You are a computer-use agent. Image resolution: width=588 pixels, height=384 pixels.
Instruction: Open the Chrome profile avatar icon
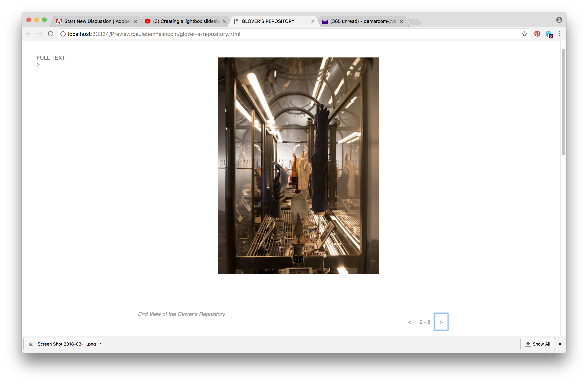click(x=559, y=20)
